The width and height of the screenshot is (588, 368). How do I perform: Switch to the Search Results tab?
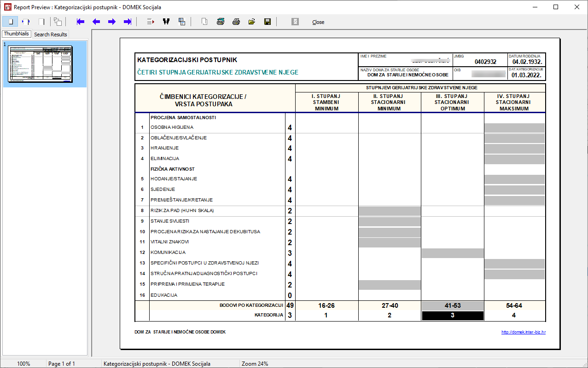point(51,34)
